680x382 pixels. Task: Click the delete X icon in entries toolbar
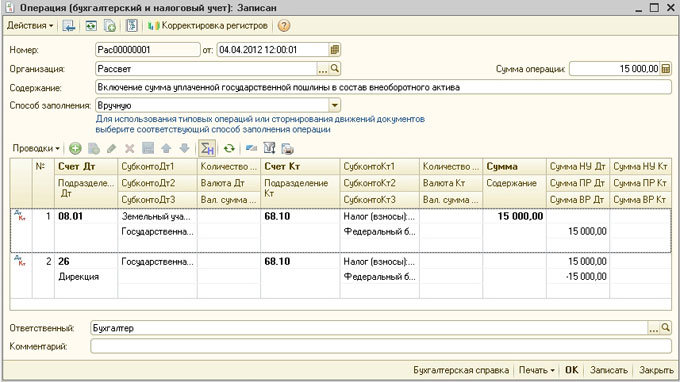tap(129, 149)
